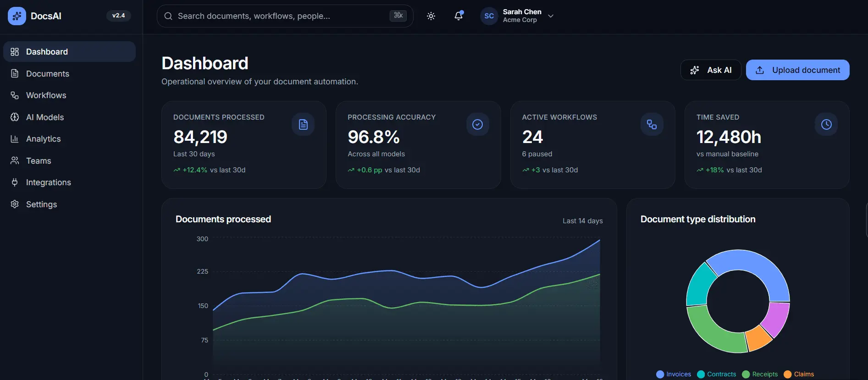Click the Settings gear icon
The width and height of the screenshot is (868, 380).
[15, 204]
